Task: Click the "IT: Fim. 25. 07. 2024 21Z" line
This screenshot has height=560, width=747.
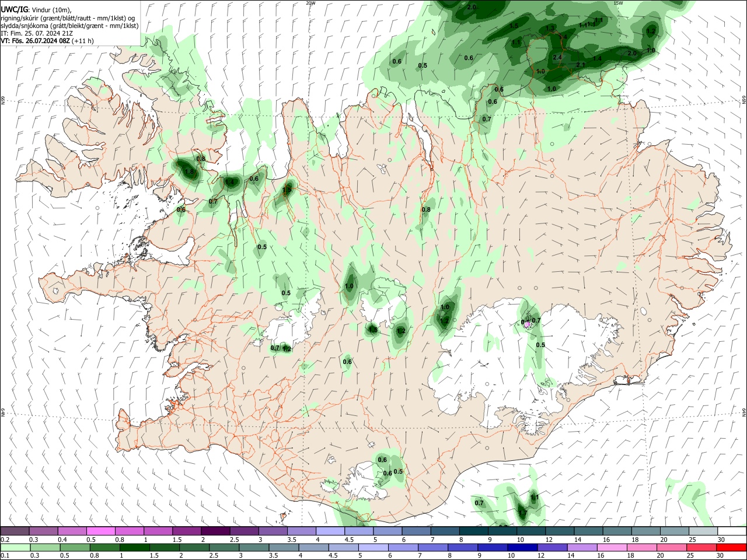Action: pos(37,33)
